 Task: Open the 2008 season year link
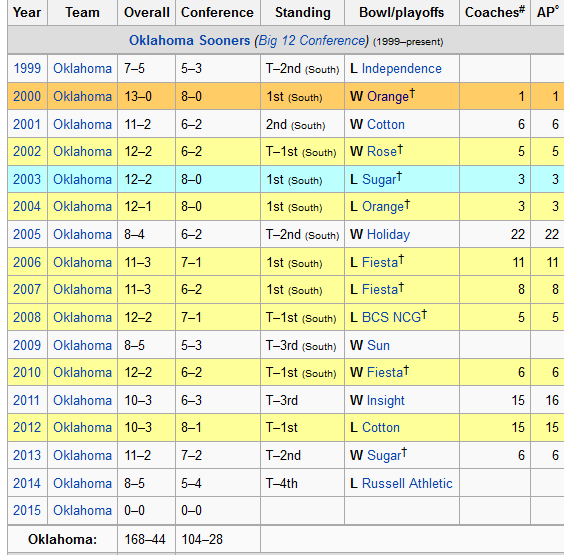[x=27, y=318]
